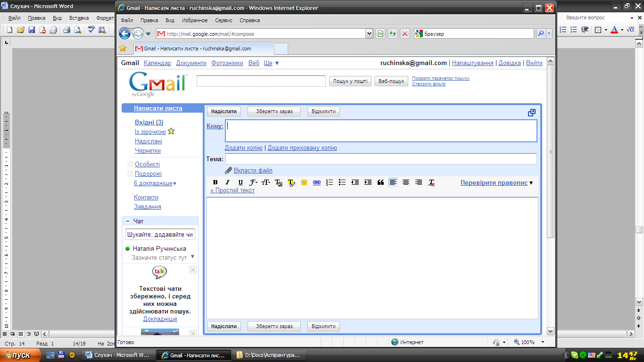Open the Перевірити правопис spell check menu
644x362 pixels.
click(496, 183)
